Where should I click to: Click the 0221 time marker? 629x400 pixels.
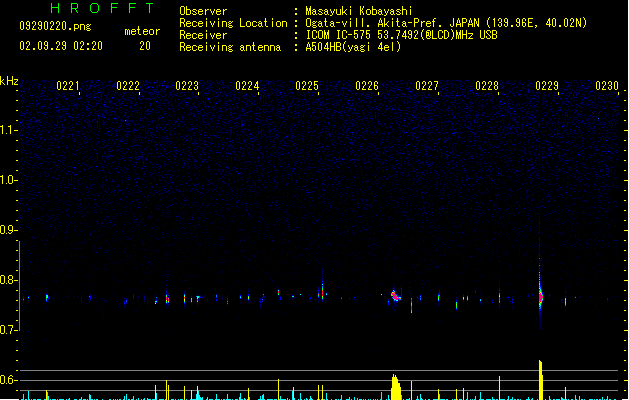tap(68, 86)
